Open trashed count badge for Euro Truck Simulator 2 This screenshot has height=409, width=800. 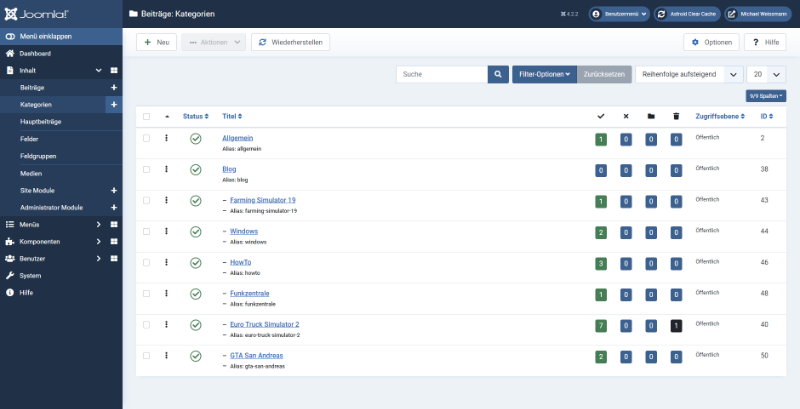[676, 326]
